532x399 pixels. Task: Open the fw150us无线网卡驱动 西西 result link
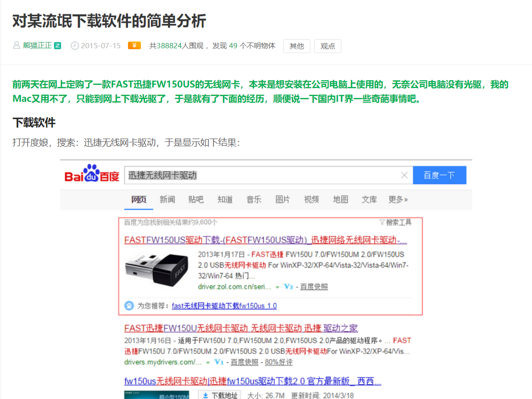pos(253,381)
